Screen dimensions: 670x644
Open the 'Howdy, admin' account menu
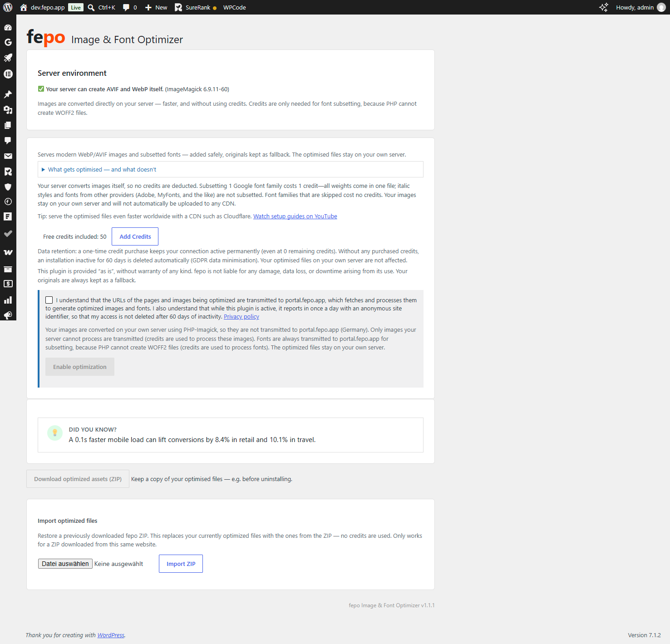click(x=640, y=7)
